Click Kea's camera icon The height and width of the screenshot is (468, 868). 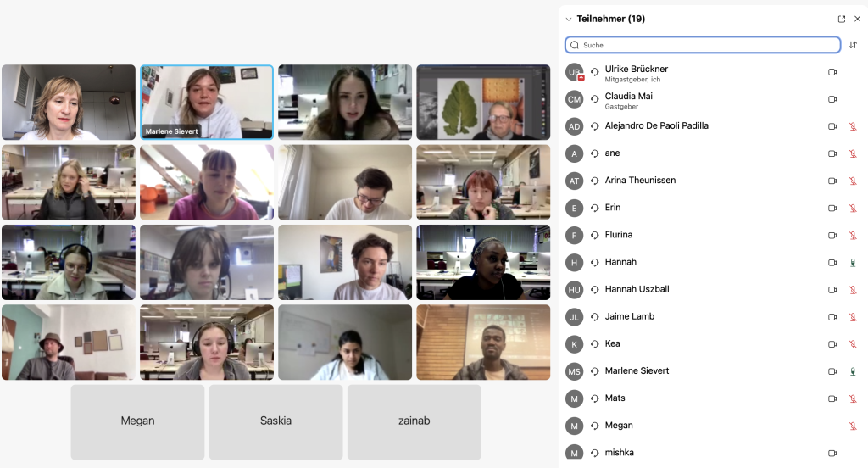832,344
